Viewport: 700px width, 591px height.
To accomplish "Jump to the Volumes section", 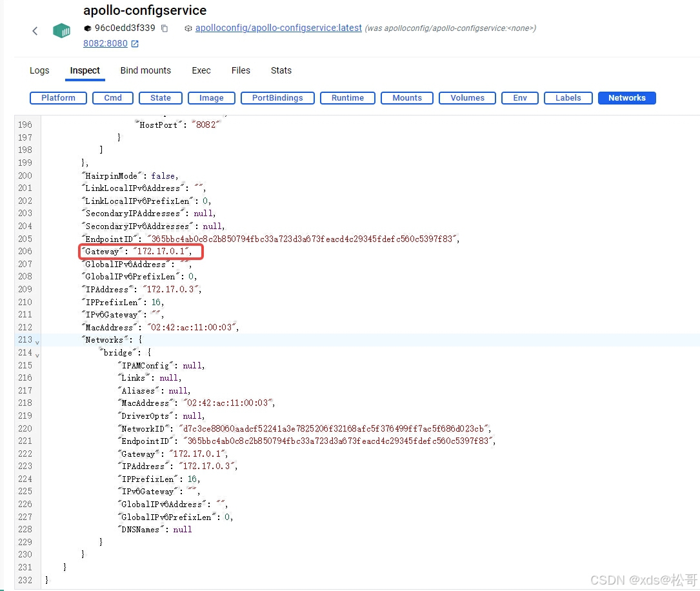I will (x=467, y=98).
